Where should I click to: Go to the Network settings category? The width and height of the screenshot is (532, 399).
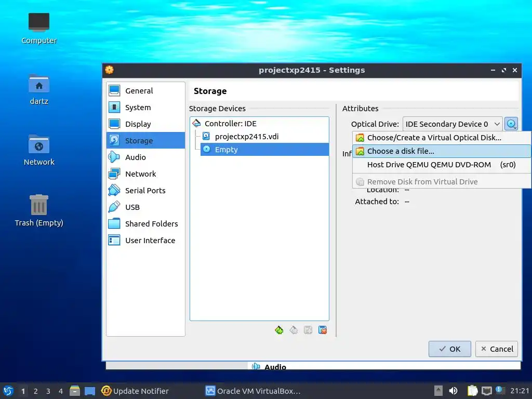click(x=145, y=174)
